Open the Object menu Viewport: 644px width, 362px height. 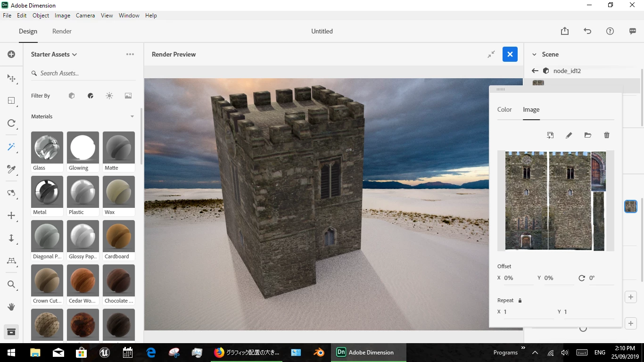41,16
